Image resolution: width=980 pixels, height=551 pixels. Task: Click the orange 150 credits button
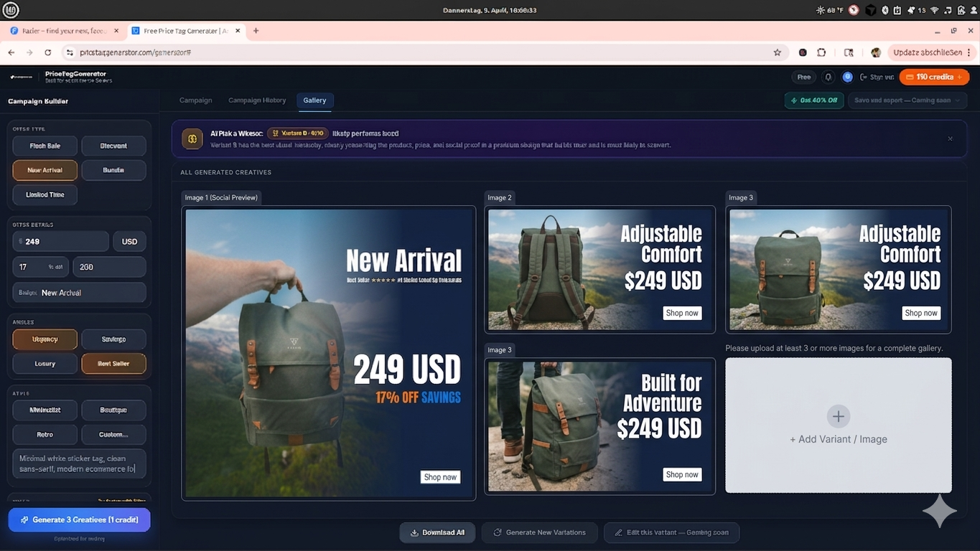(x=934, y=77)
